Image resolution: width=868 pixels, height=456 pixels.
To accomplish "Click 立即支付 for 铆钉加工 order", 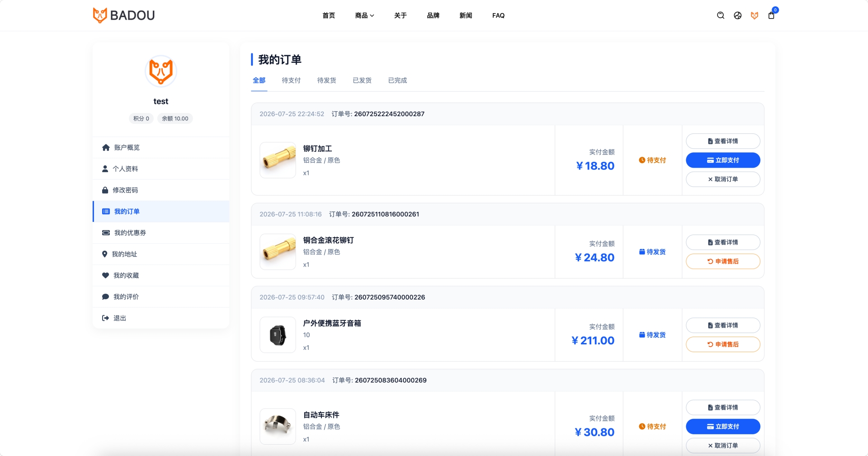I will [x=723, y=160].
